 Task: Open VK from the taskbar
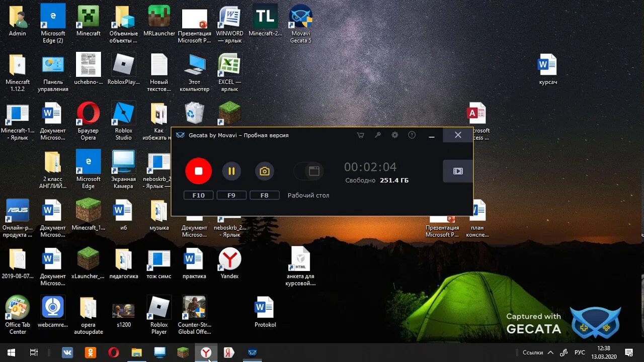pos(67,352)
